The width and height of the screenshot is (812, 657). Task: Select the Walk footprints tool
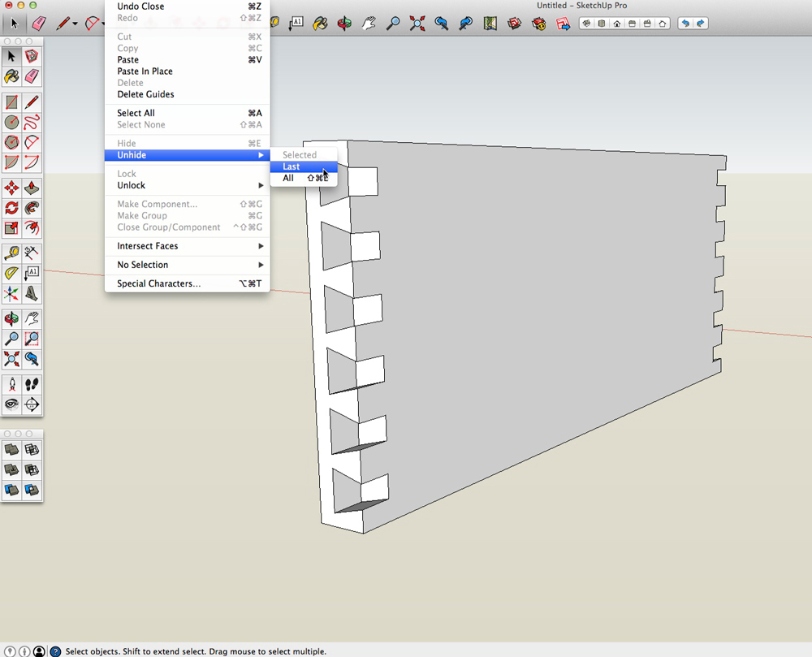(x=32, y=384)
